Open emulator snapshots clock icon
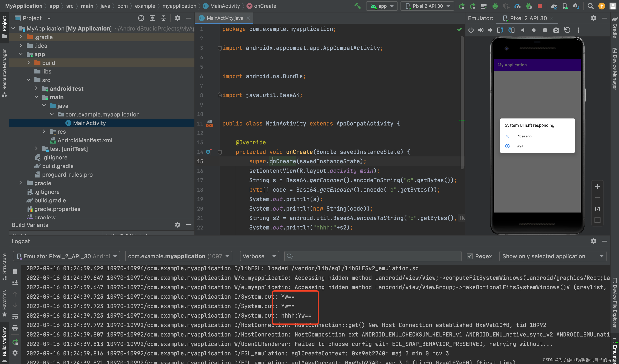 click(x=567, y=30)
